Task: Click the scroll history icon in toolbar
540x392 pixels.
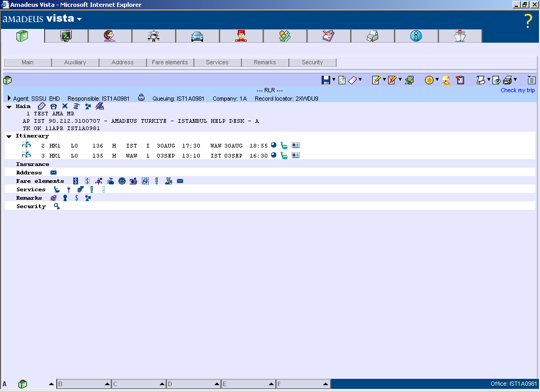Action: click(481, 80)
